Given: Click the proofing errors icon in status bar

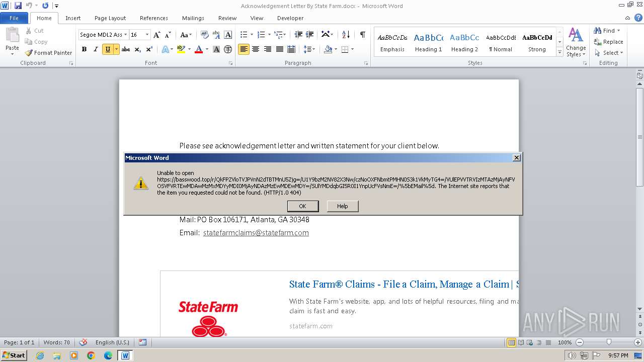Looking at the screenshot, I should 84,342.
